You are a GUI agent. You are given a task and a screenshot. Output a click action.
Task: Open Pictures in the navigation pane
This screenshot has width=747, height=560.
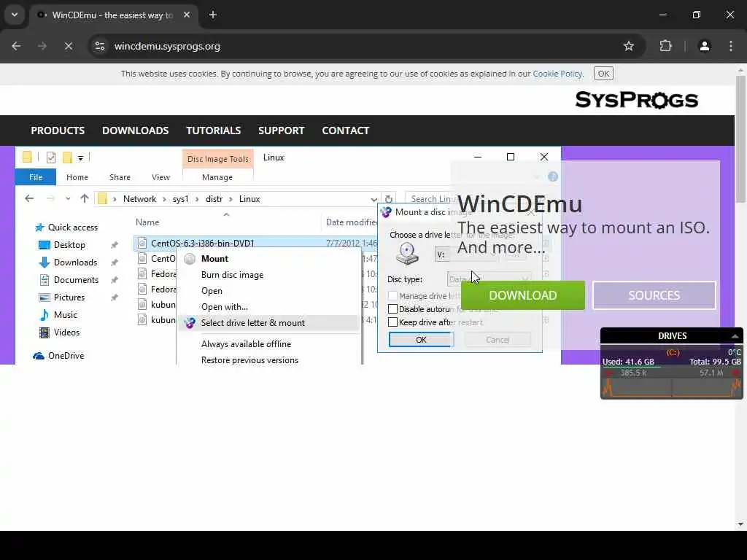tap(61, 297)
